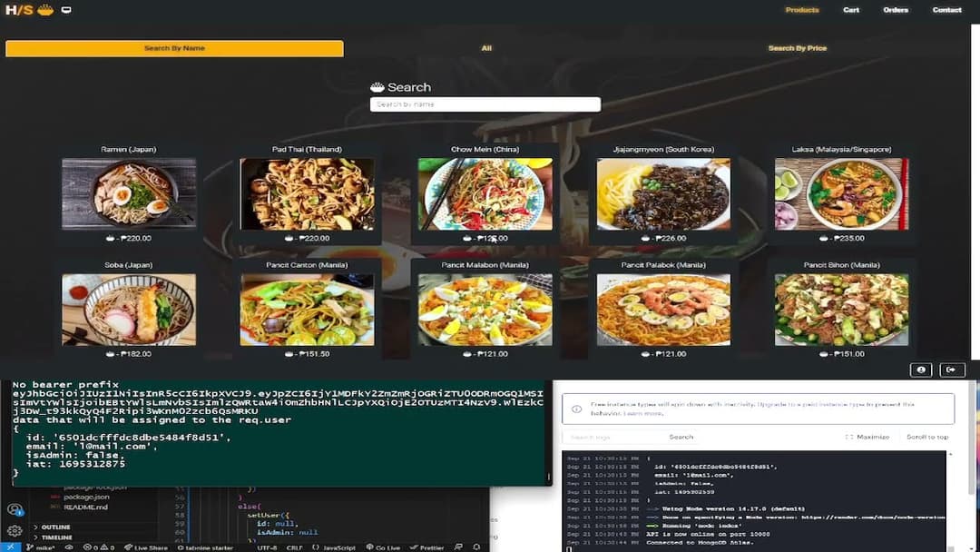Click the small monitor icon beside the logo
Screen dimensions: 980x552
pyautogui.click(x=66, y=10)
